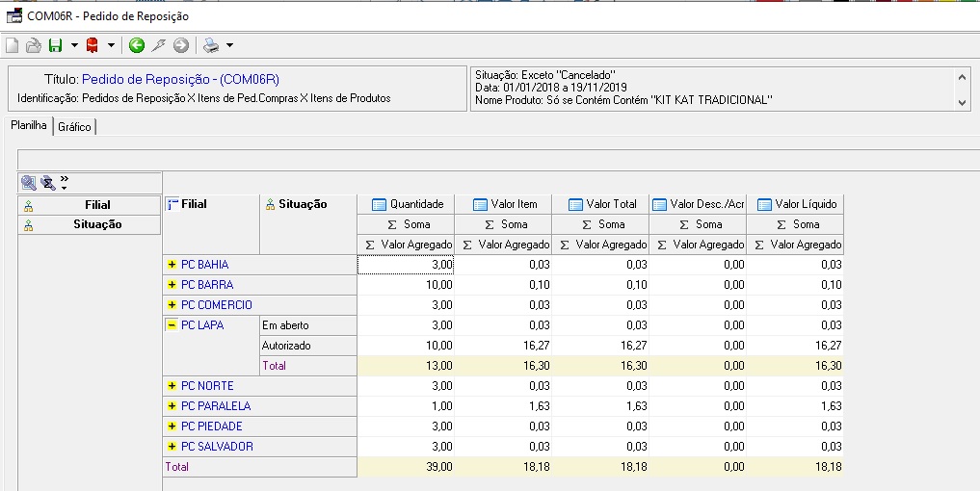Click the Valor Total column table icon

tap(575, 204)
